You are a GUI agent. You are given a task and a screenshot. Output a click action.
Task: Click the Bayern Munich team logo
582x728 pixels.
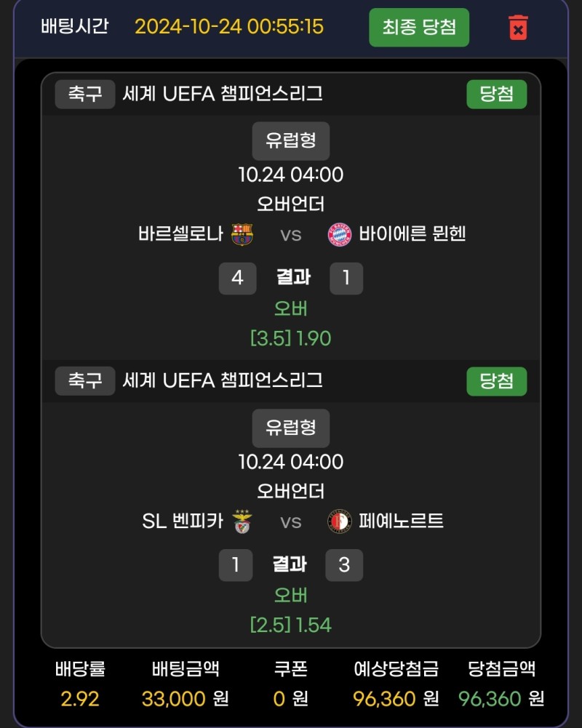pos(340,233)
